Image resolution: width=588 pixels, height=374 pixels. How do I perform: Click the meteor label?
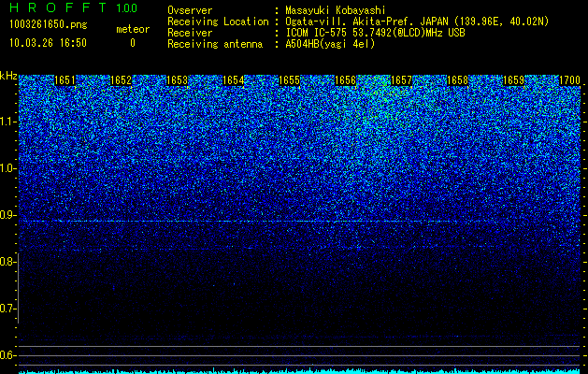(133, 29)
